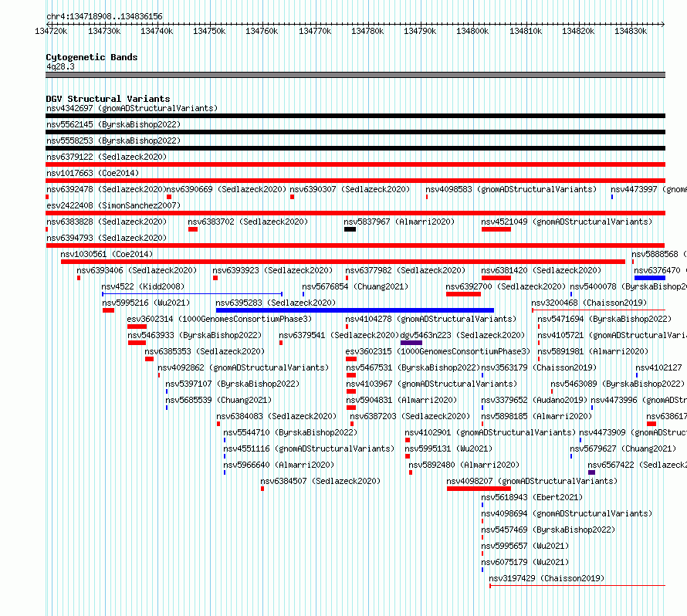
Task: Select esv2422408 SimonSanchez2007 label
Action: 113,205
